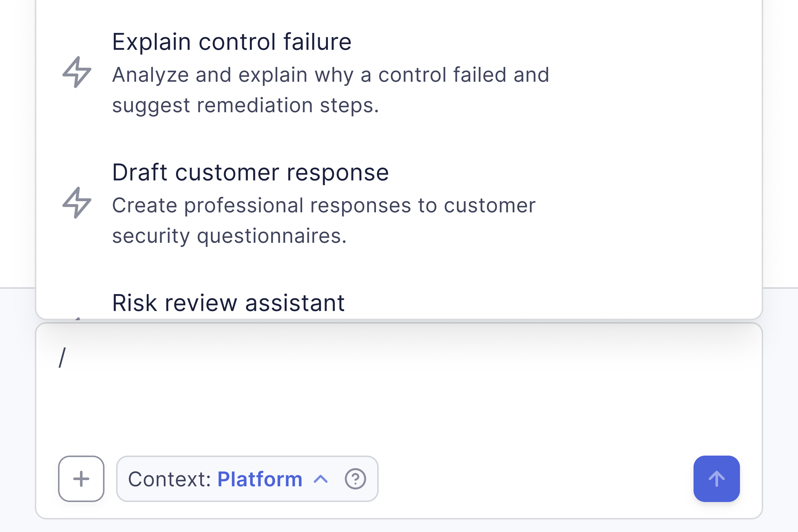Image resolution: width=798 pixels, height=532 pixels.
Task: Click the blue Platform context value
Action: coord(260,479)
